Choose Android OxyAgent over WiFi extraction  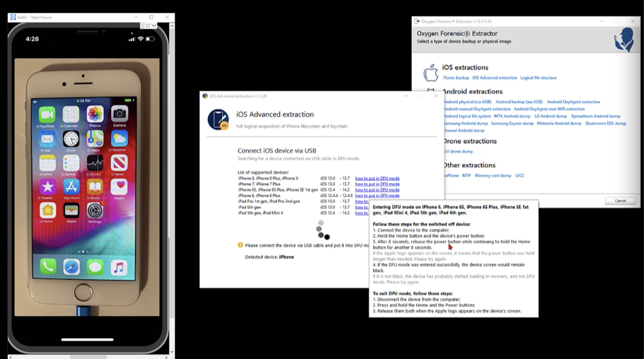(x=549, y=109)
